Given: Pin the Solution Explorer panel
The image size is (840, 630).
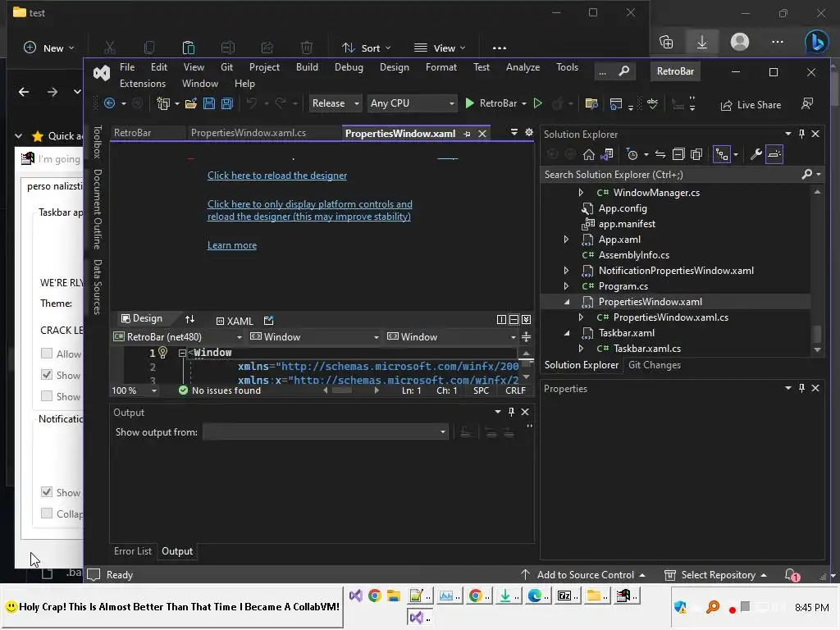Looking at the screenshot, I should coord(801,134).
